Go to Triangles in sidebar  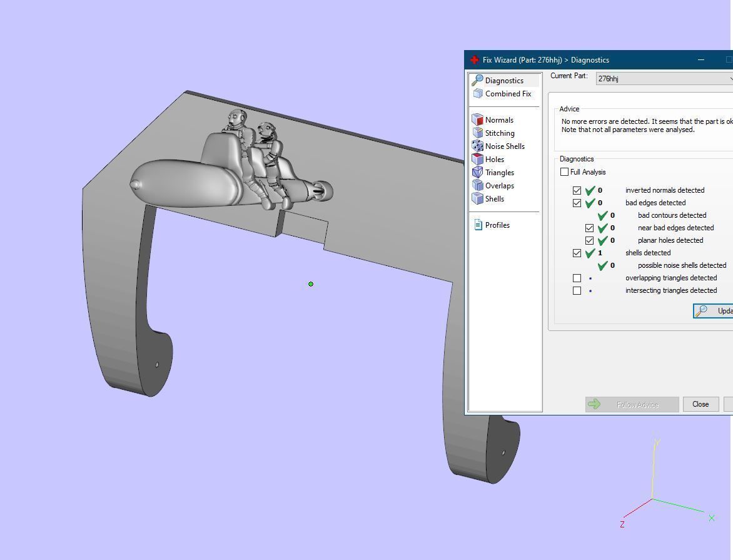tap(500, 173)
